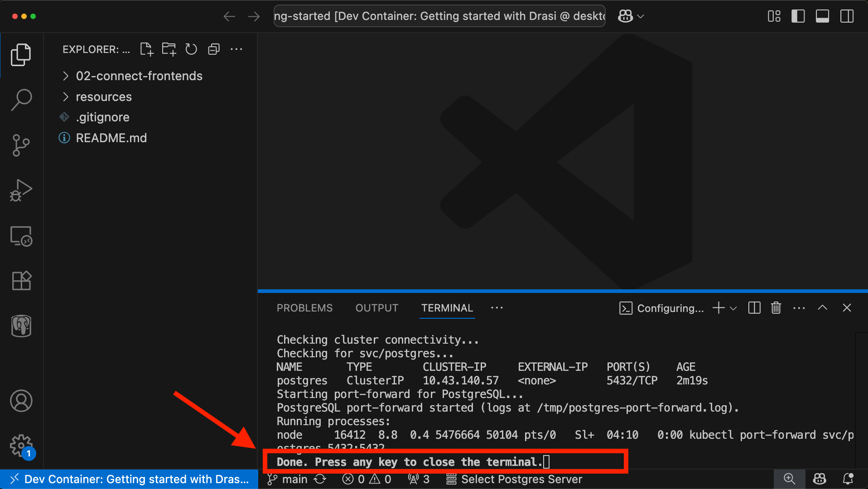Viewport: 868px width, 489px height.
Task: Open the Remote Explorer view
Action: click(x=21, y=236)
